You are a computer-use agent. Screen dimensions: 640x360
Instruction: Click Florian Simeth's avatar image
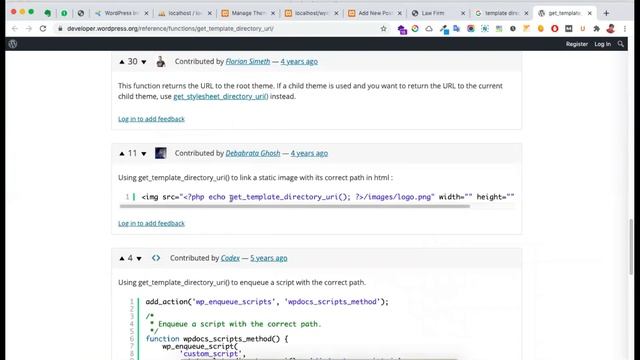160,62
